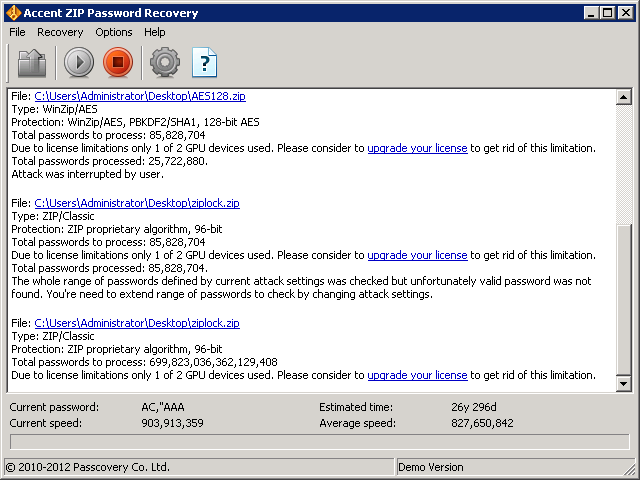Click the Demo Version status bar panel

pyautogui.click(x=430, y=467)
